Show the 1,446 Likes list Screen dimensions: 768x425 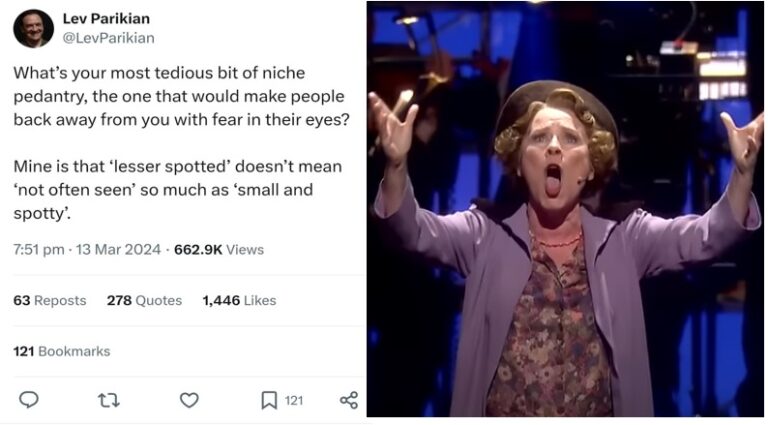pyautogui.click(x=239, y=300)
